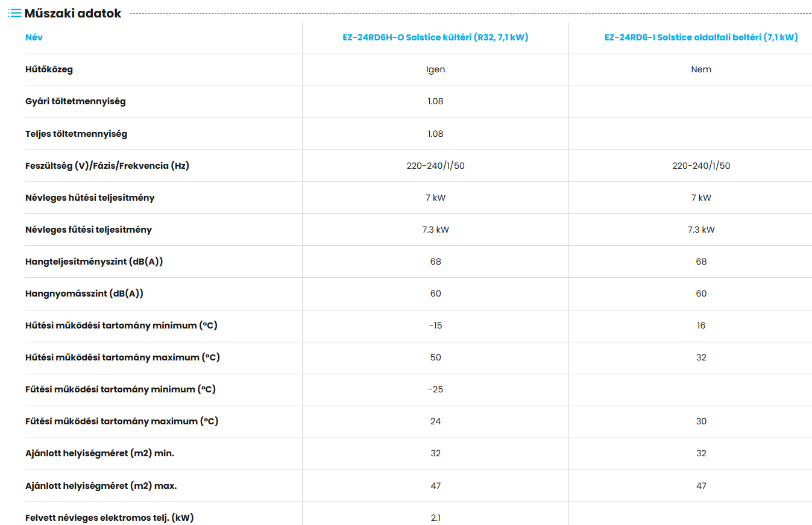Select the -25 heating minimum value
The height and width of the screenshot is (525, 812).
coord(435,389)
